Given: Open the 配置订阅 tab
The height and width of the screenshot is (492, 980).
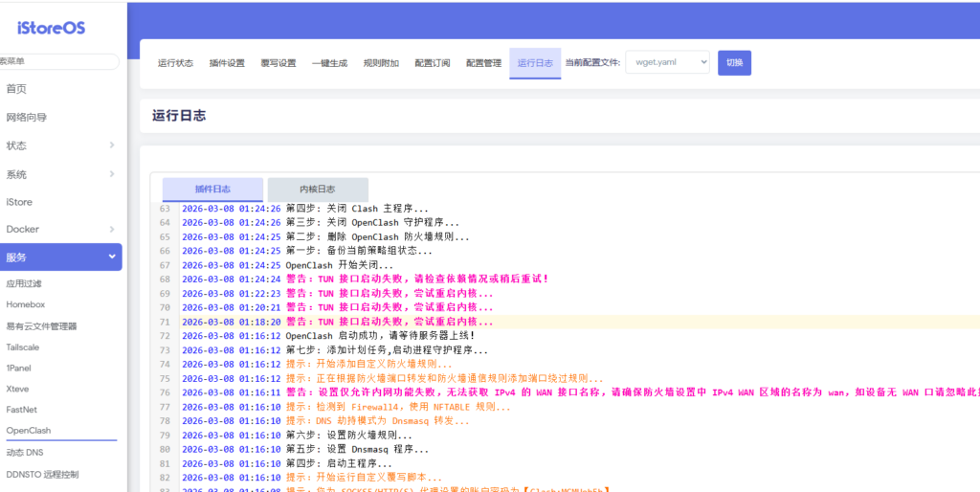Looking at the screenshot, I should pyautogui.click(x=432, y=63).
